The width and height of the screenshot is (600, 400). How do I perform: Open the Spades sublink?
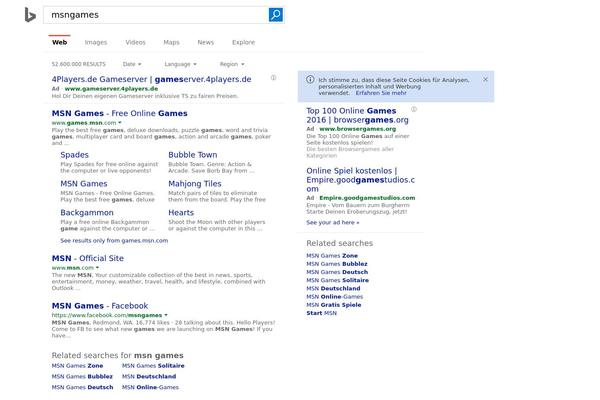click(x=74, y=155)
